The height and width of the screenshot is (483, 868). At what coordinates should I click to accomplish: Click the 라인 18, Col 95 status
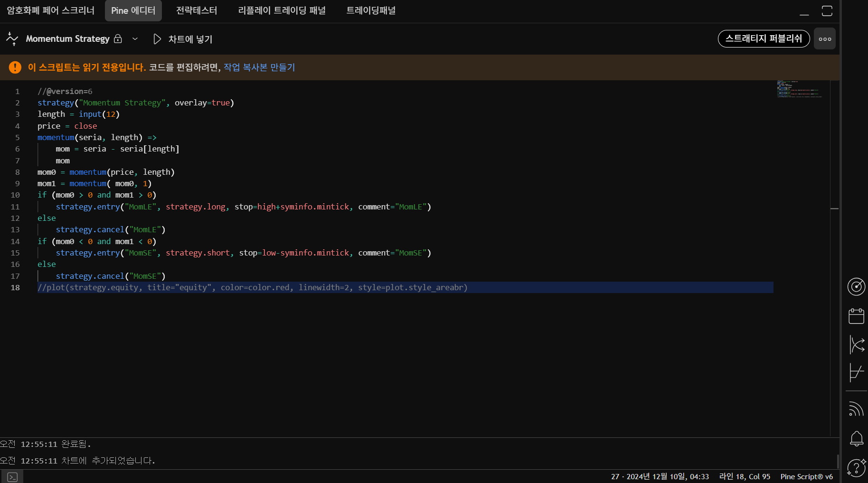tap(745, 476)
